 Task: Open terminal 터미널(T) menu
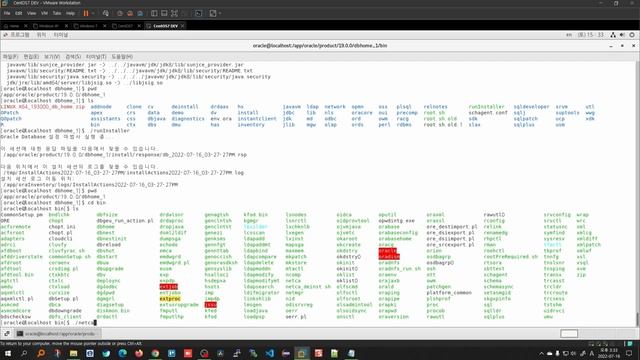click(96, 57)
